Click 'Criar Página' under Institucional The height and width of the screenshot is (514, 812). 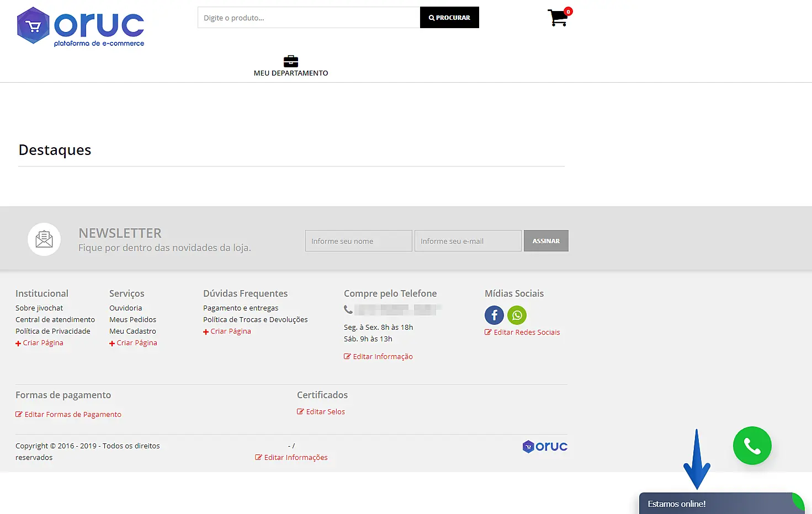coord(43,342)
